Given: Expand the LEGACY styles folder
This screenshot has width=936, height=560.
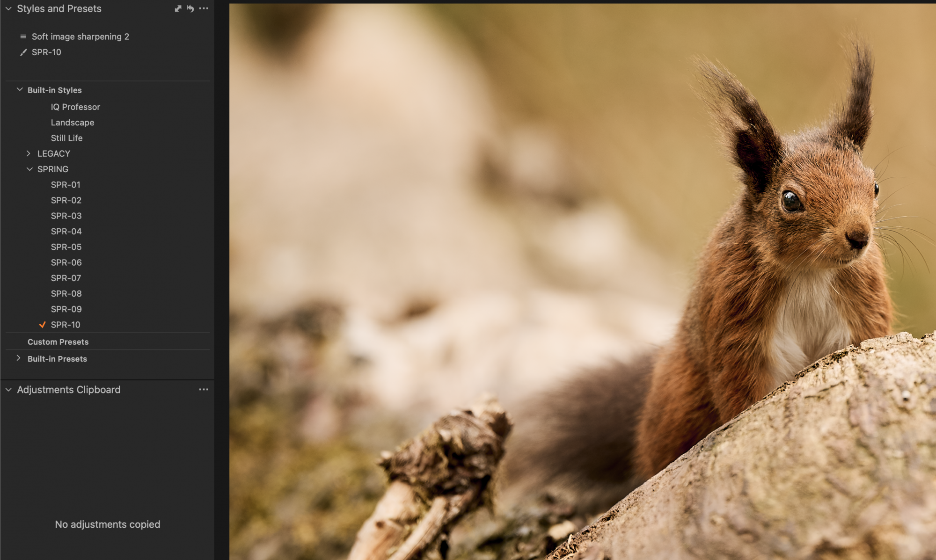Looking at the screenshot, I should pyautogui.click(x=29, y=153).
